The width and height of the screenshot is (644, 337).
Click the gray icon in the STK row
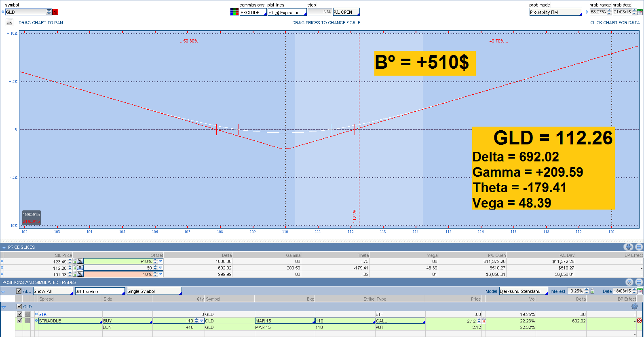tap(27, 314)
